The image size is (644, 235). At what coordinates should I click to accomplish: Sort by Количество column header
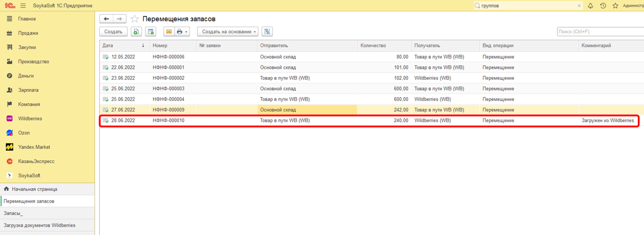(384, 46)
